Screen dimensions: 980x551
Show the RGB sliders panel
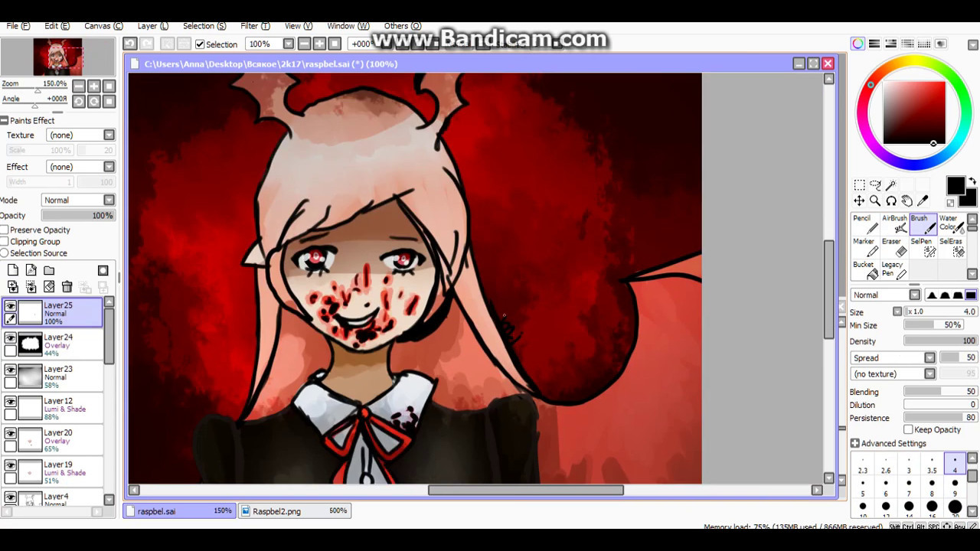(x=874, y=44)
